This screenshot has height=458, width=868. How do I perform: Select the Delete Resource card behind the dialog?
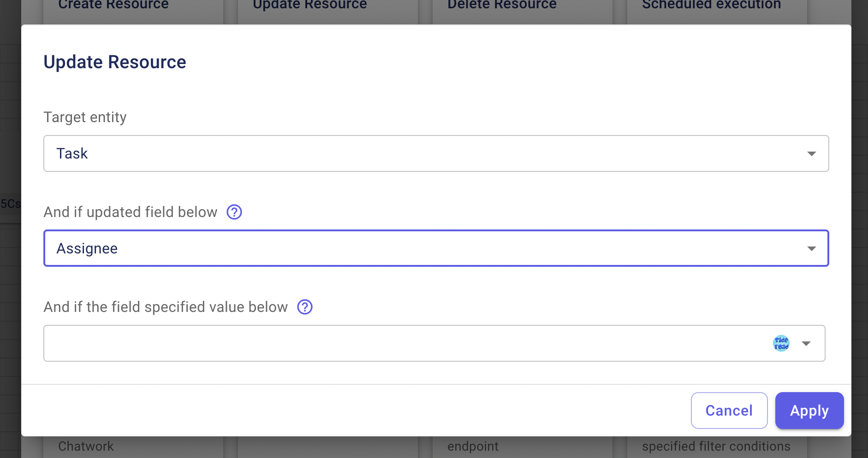(x=502, y=6)
